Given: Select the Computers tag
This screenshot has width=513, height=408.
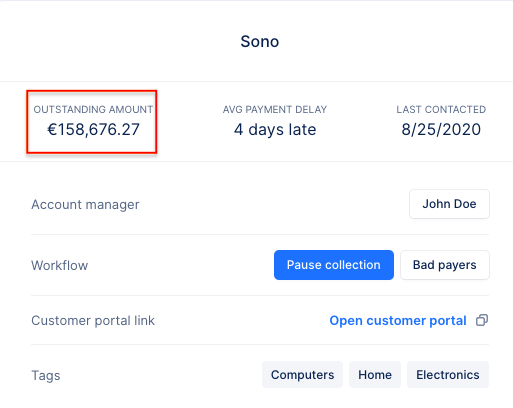Looking at the screenshot, I should pos(302,375).
